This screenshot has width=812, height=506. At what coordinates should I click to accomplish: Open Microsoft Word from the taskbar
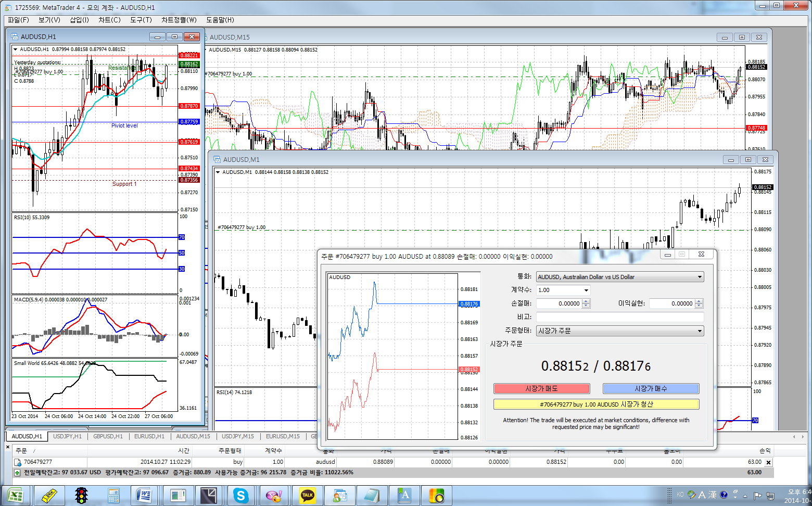click(144, 496)
